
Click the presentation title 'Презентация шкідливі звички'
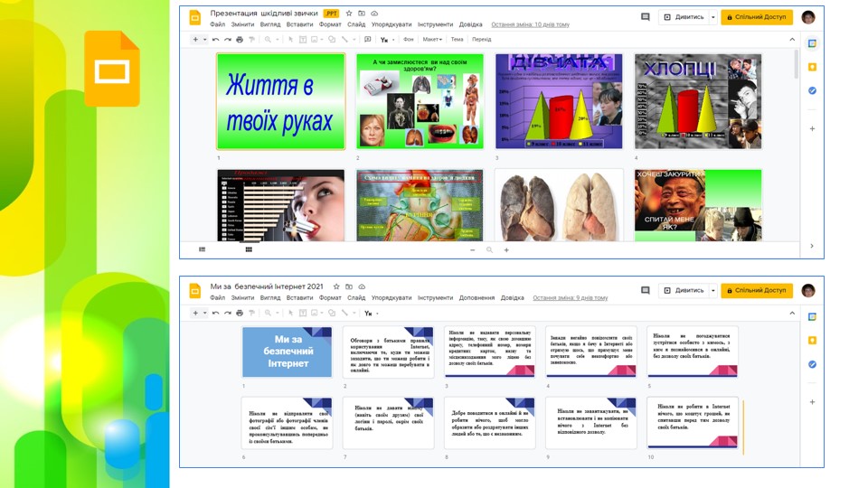264,14
